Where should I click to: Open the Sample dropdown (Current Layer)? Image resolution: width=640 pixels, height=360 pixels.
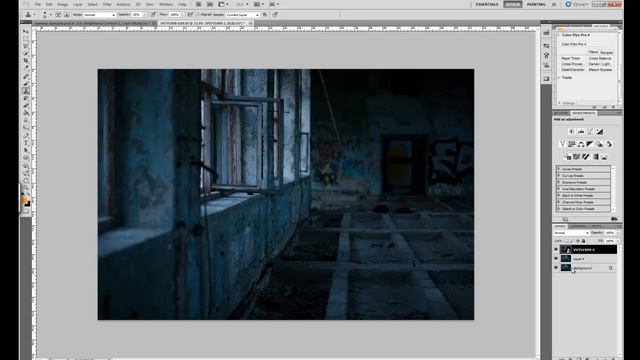click(x=242, y=15)
